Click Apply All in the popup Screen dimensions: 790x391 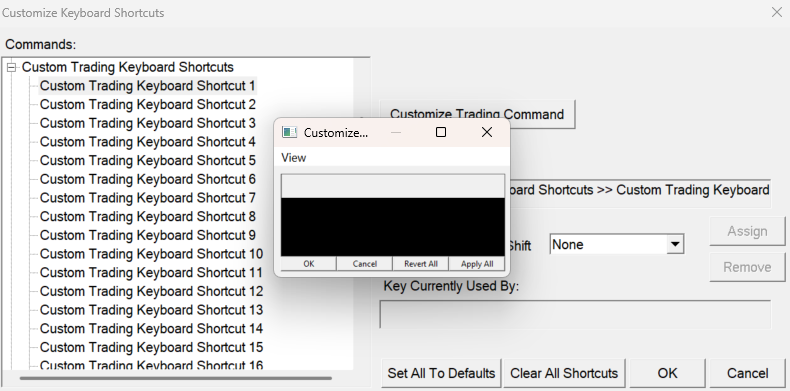477,264
